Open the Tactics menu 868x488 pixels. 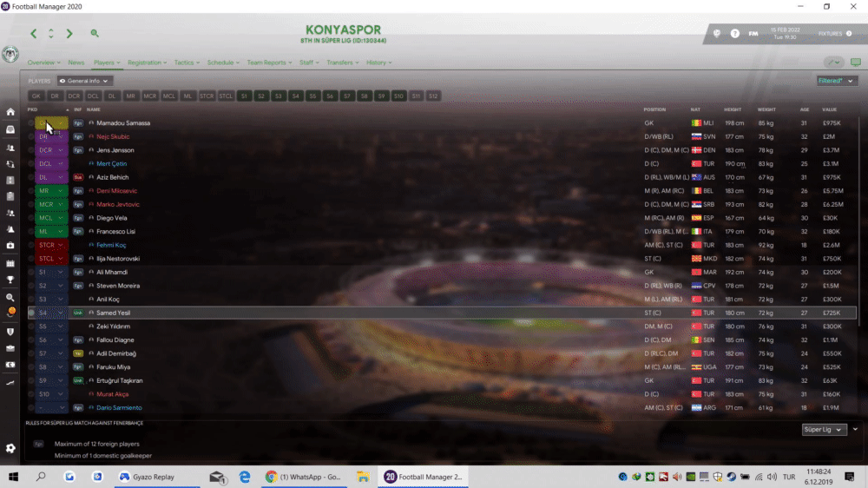pyautogui.click(x=187, y=63)
